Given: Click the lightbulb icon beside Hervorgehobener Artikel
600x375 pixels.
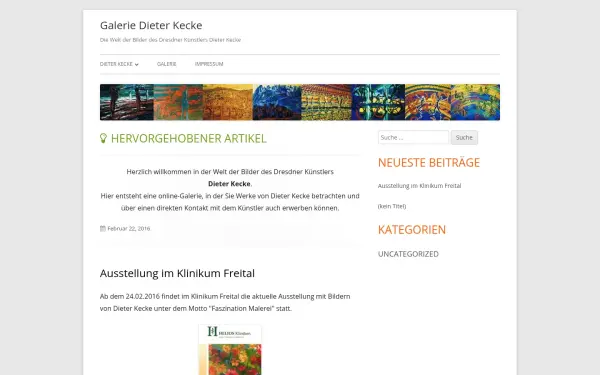Looking at the screenshot, I should click(x=103, y=138).
